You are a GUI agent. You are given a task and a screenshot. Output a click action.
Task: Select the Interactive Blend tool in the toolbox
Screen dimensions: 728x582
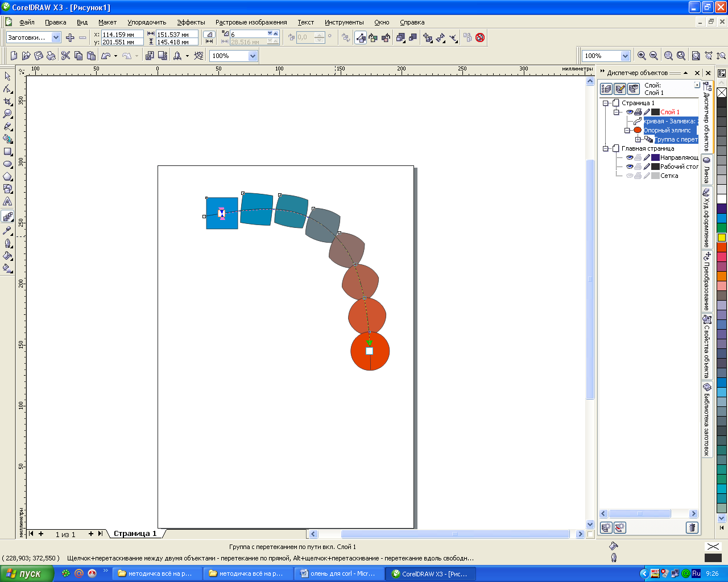point(7,217)
